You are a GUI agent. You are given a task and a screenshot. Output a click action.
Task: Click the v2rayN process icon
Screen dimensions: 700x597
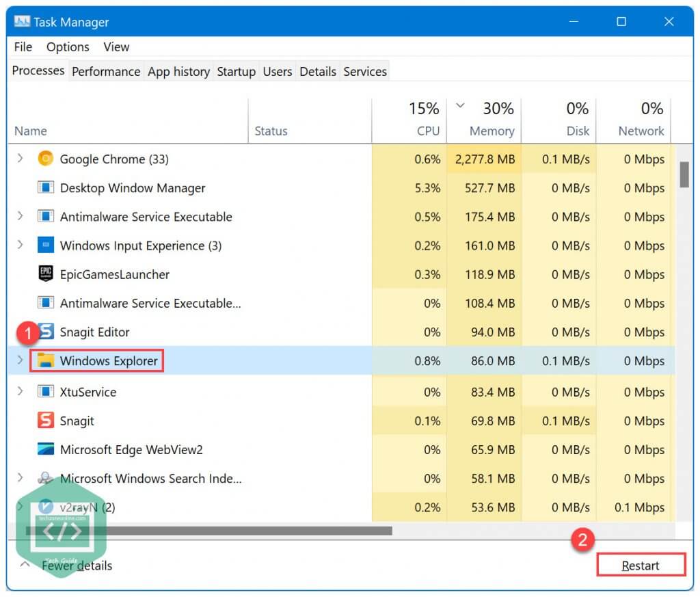(x=45, y=507)
